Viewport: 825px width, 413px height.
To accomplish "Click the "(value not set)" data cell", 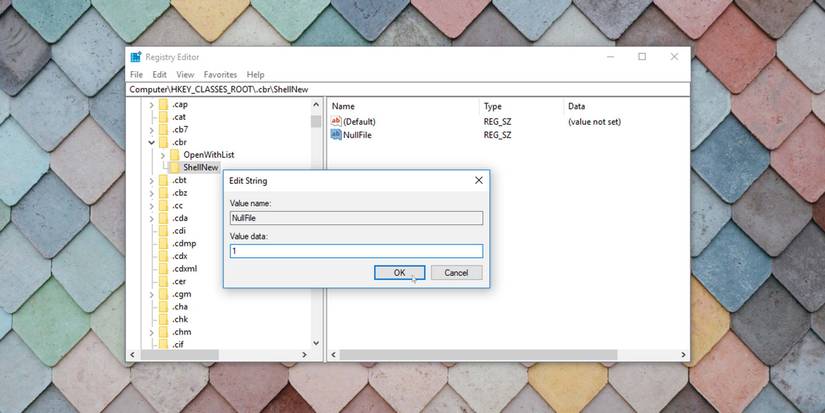I will pos(594,122).
